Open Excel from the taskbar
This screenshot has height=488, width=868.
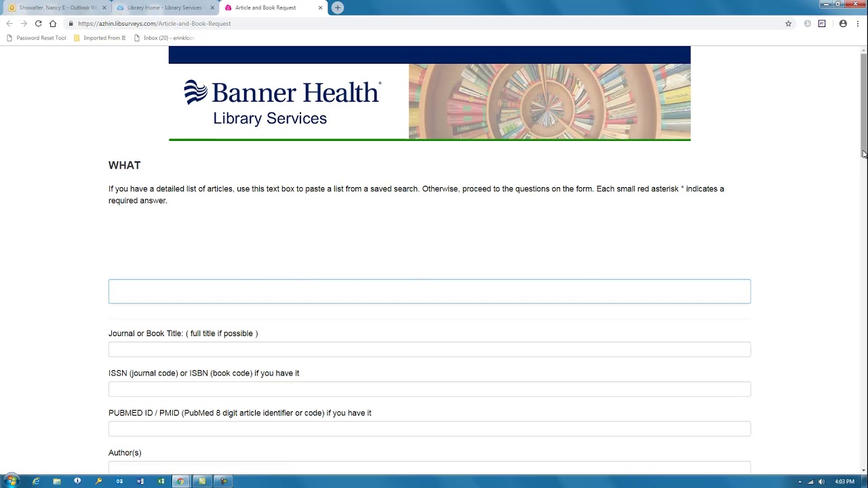161,481
